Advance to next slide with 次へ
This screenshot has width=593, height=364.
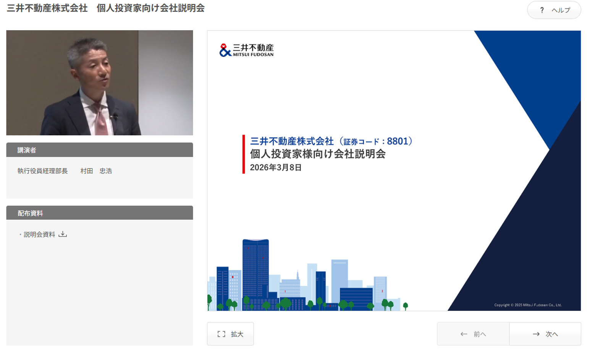[x=545, y=334]
